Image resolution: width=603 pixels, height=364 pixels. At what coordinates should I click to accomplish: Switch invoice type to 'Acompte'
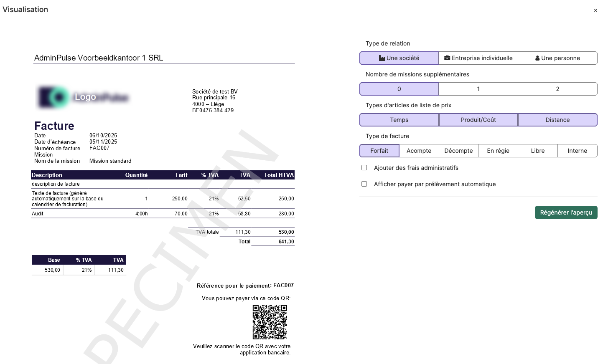[x=419, y=151]
